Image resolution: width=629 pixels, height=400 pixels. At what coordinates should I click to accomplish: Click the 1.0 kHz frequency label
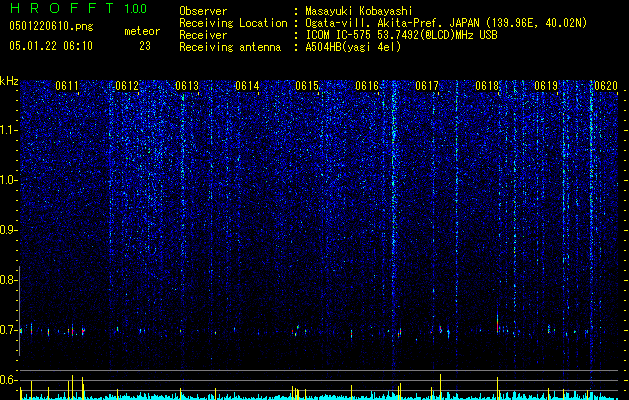click(x=8, y=180)
